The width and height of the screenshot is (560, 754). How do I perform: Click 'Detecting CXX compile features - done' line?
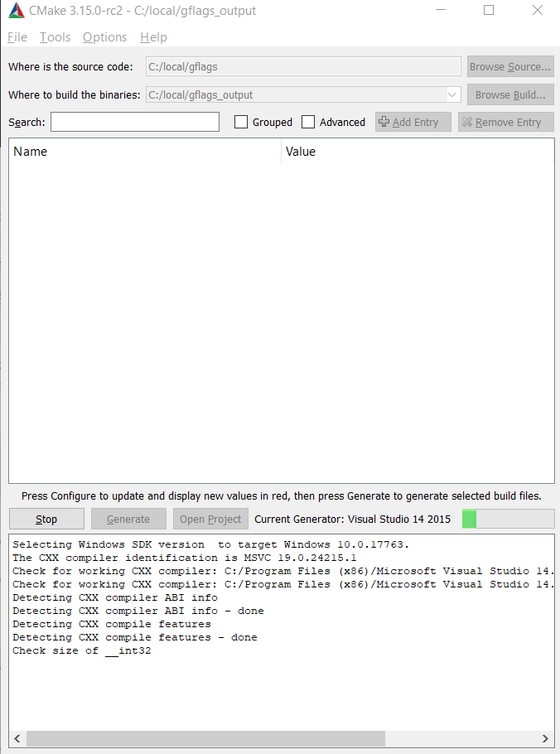pos(135,638)
